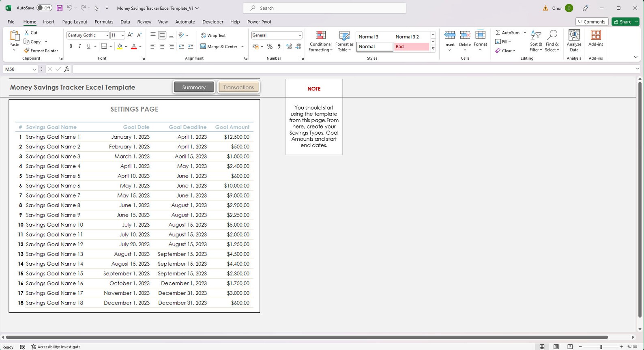
Task: Open the Fill dropdown
Action: (x=503, y=42)
